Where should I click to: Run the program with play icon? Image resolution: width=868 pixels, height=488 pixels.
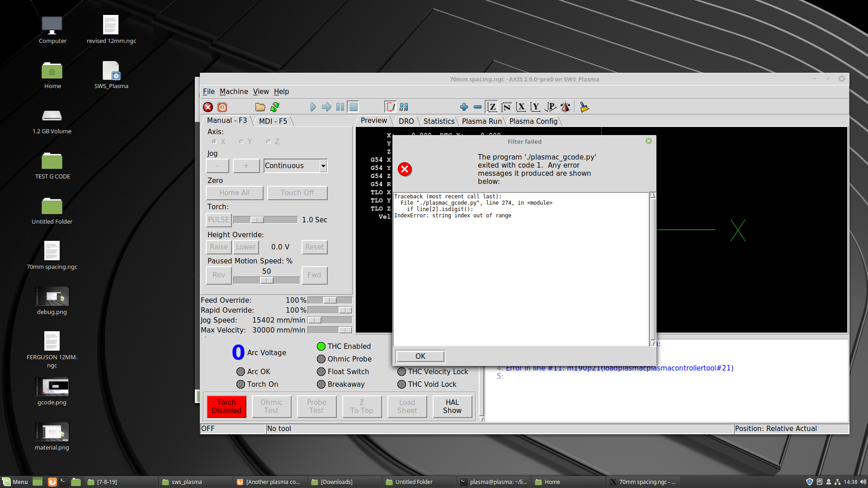coord(313,107)
